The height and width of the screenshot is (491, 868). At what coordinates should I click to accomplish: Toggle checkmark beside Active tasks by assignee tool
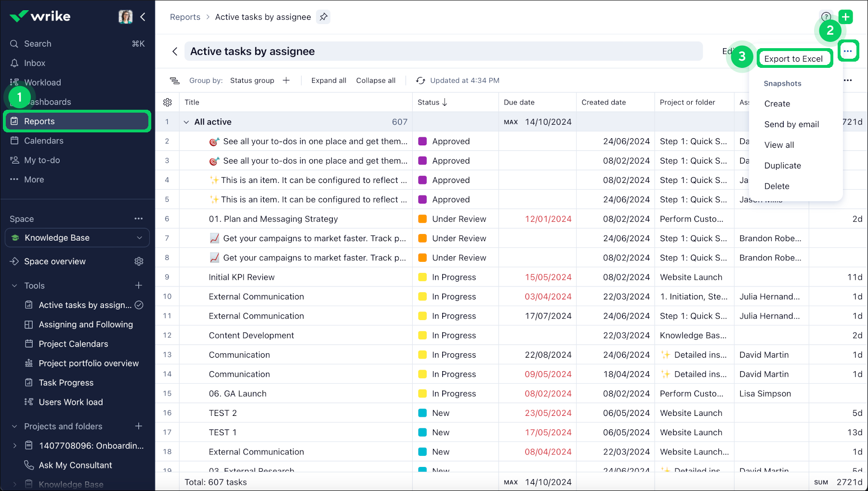pyautogui.click(x=139, y=305)
